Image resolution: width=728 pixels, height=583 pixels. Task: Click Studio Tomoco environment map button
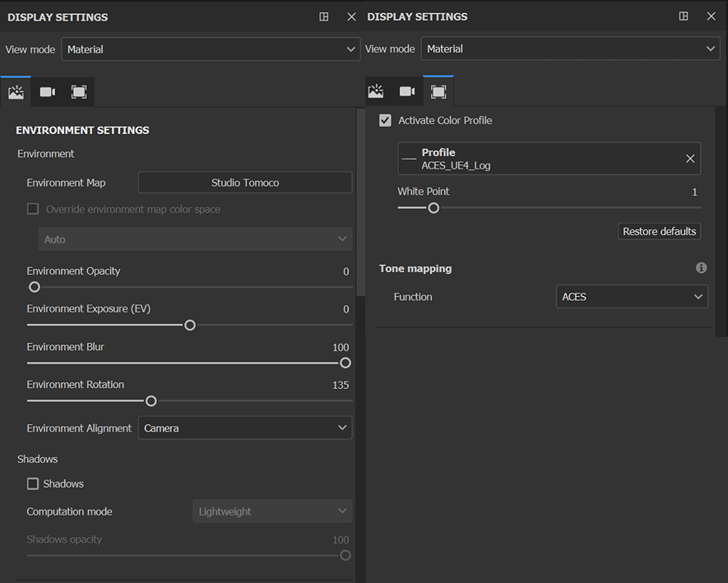point(244,183)
